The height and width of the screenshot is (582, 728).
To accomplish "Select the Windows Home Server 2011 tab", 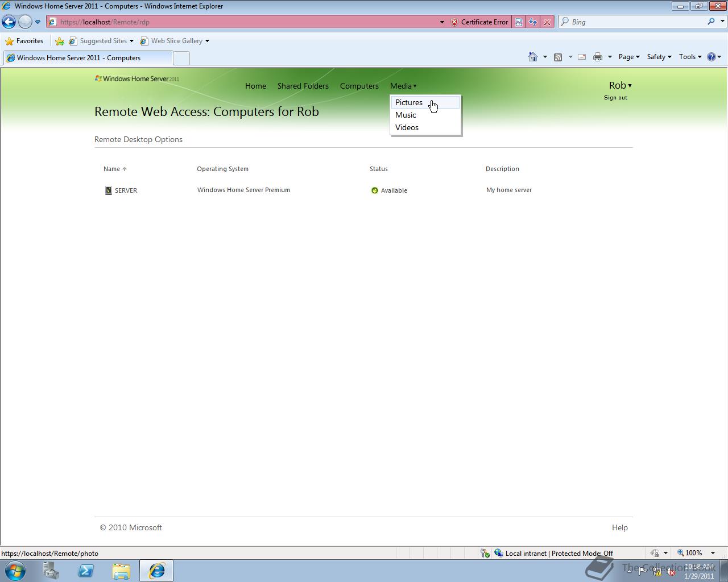I will pyautogui.click(x=87, y=58).
